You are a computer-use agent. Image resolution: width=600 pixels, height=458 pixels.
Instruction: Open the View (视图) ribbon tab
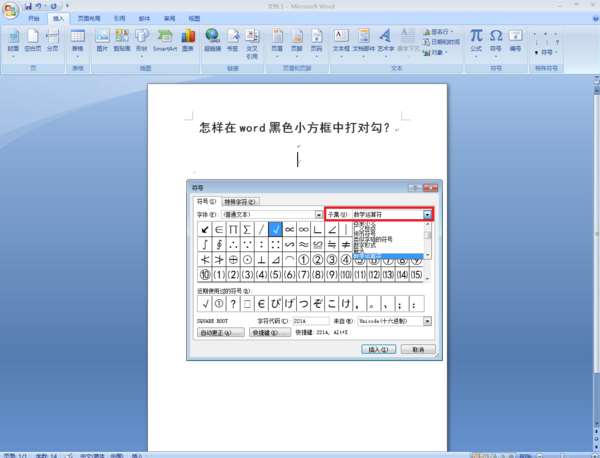pyautogui.click(x=194, y=18)
